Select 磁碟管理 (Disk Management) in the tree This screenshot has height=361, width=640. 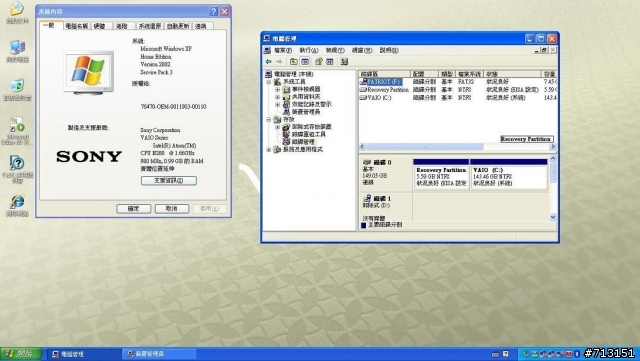click(x=303, y=142)
